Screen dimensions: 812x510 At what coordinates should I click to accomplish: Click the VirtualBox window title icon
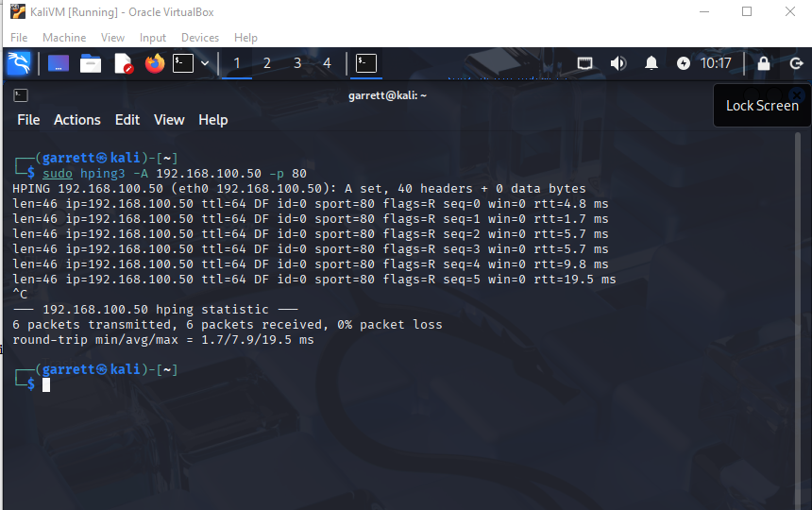(x=18, y=11)
